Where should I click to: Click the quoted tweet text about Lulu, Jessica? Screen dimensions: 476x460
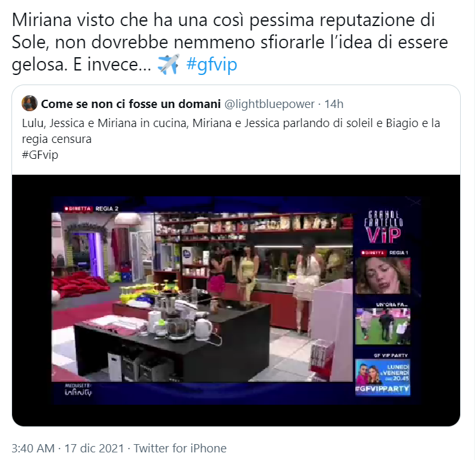coord(231,131)
